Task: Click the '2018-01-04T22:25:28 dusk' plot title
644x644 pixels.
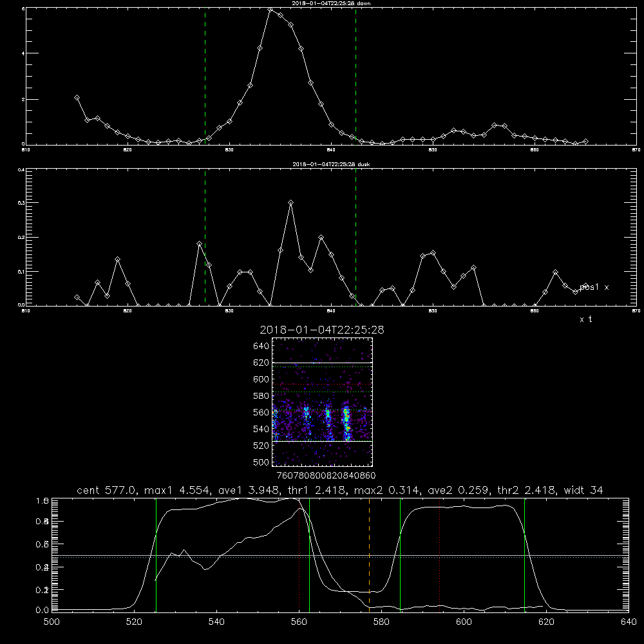Action: tap(331, 164)
